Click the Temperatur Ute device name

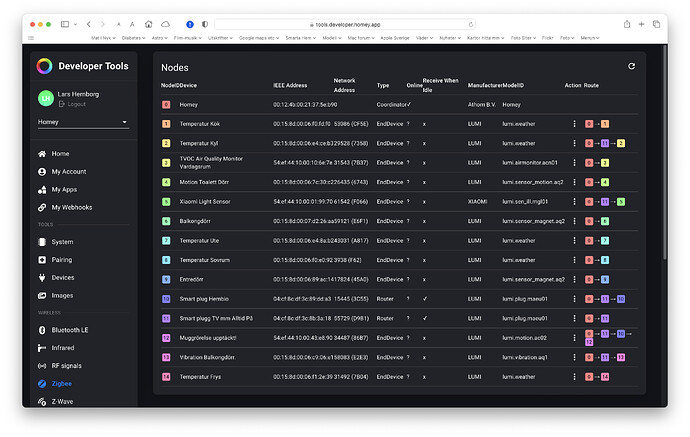click(x=199, y=241)
